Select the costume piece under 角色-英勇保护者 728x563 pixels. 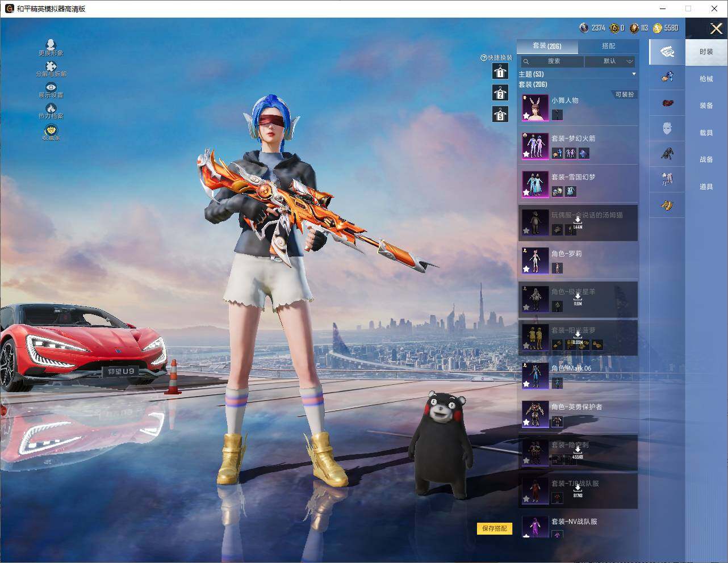557,421
